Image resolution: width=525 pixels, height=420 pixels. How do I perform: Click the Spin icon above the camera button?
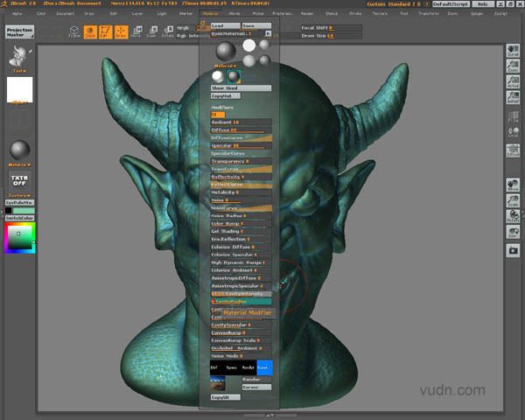513,232
